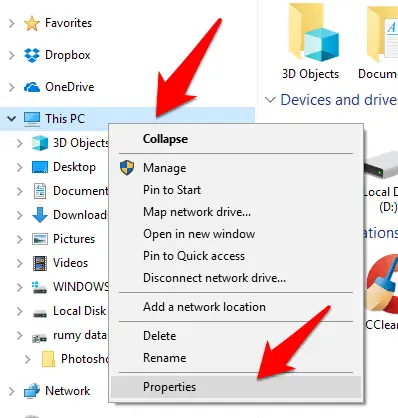Select the Network label
The height and width of the screenshot is (418, 398).
[68, 391]
